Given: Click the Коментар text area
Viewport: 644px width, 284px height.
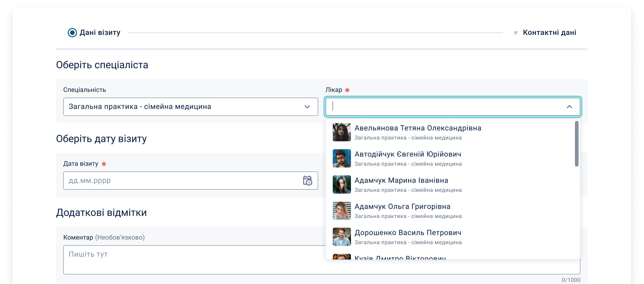Looking at the screenshot, I should click(x=192, y=260).
